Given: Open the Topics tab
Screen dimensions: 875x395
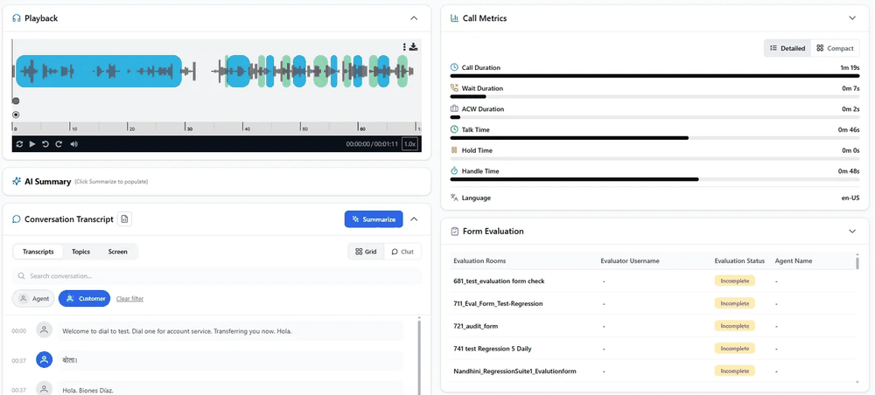Looking at the screenshot, I should pos(81,252).
